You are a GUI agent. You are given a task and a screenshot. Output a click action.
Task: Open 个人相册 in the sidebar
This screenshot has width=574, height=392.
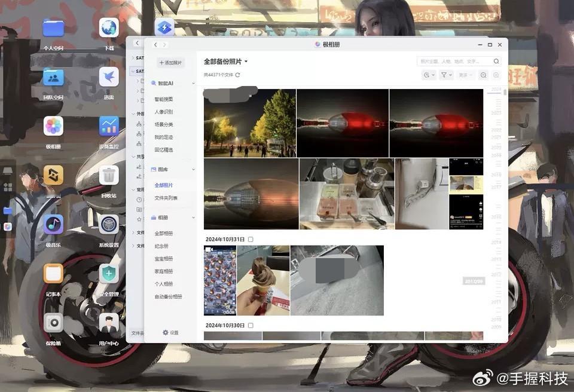click(x=164, y=284)
